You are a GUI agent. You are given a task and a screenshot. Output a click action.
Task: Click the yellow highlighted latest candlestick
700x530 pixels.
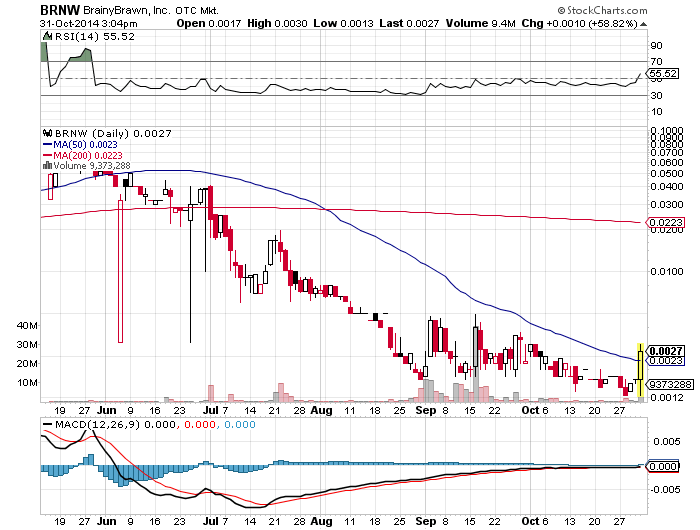pyautogui.click(x=640, y=370)
